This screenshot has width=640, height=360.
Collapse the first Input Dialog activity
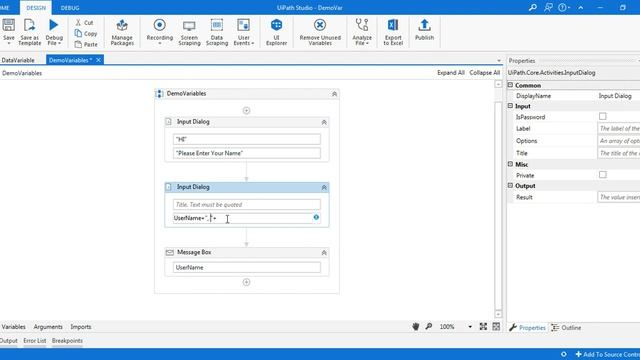click(x=324, y=122)
